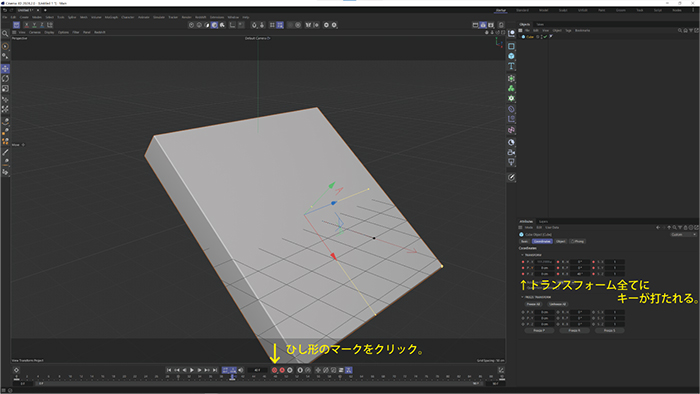Toggle world coordinate system icon beside Z
700x394 pixels.
click(50, 25)
